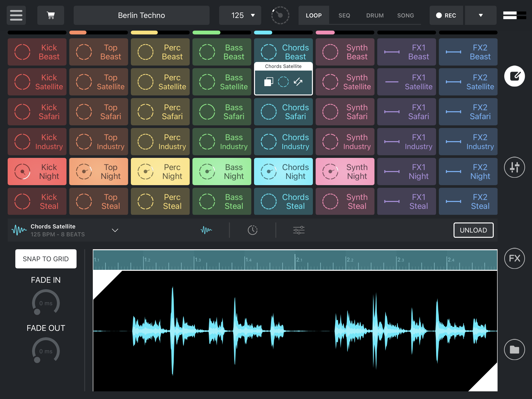Open the FX effects panel
The width and height of the screenshot is (532, 399).
(514, 258)
